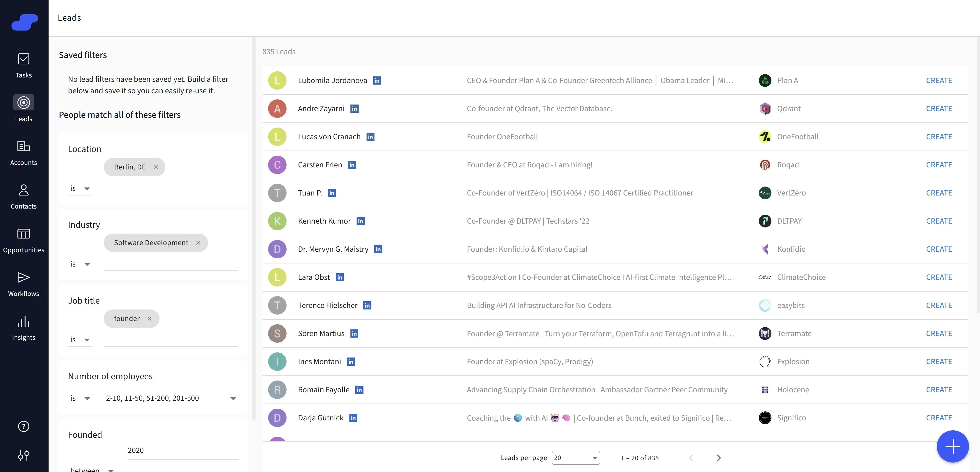Screen dimensions: 980x472
Task: Navigate to Opportunities
Action: point(24,240)
